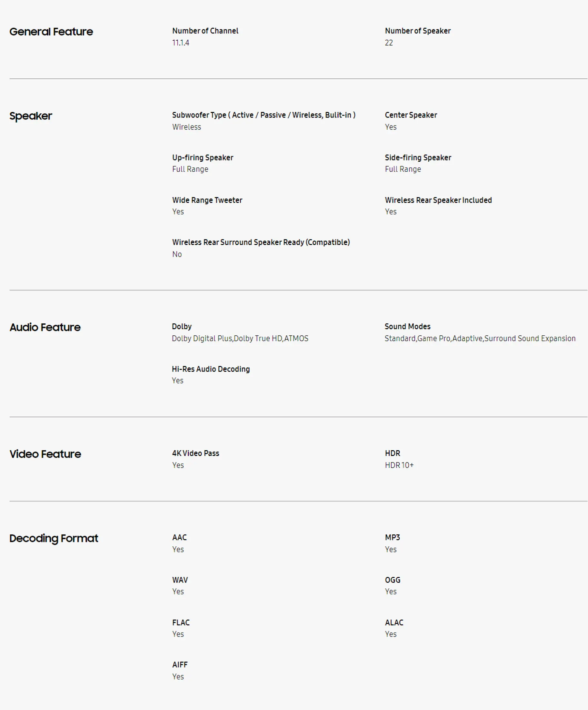This screenshot has height=710, width=588.
Task: Click the Audio Feature section heading
Action: point(45,327)
